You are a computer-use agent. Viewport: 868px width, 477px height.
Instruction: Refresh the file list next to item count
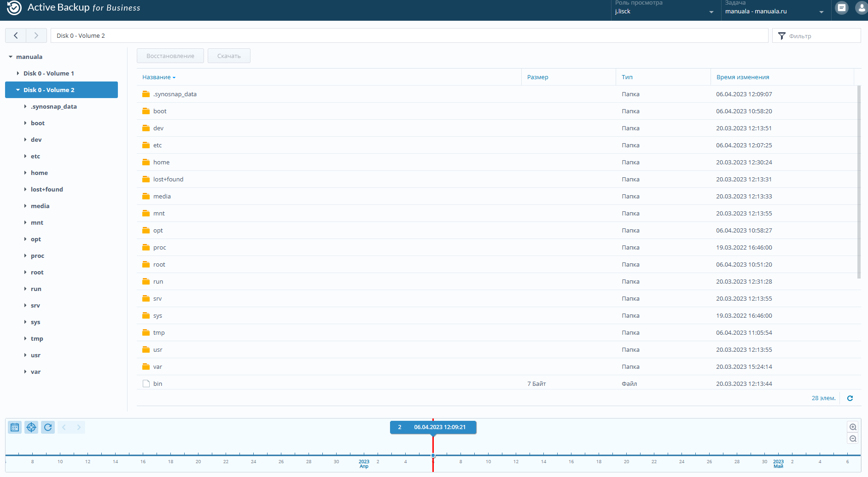[x=850, y=398]
